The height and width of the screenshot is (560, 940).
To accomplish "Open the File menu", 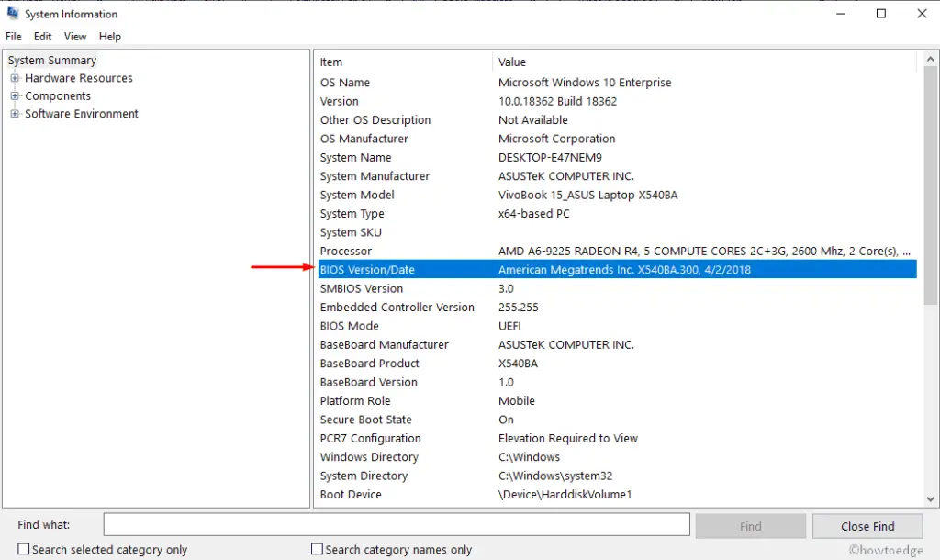I will (x=14, y=37).
